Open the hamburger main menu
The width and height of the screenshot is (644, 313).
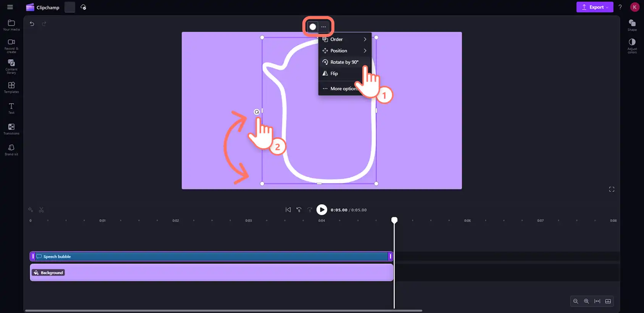[x=10, y=7]
